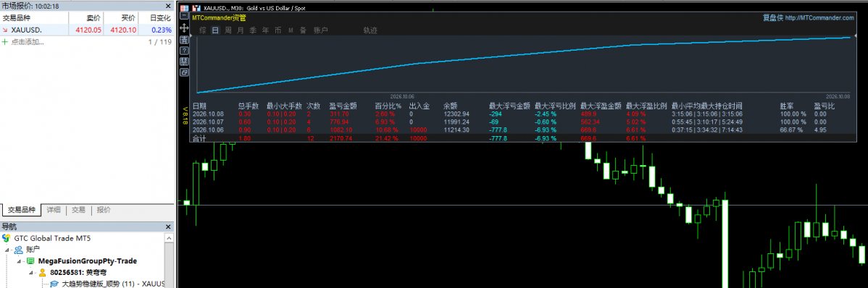Image resolution: width=868 pixels, height=288 pixels.
Task: Click the graduation cap expert advisor icon
Action: [54, 284]
